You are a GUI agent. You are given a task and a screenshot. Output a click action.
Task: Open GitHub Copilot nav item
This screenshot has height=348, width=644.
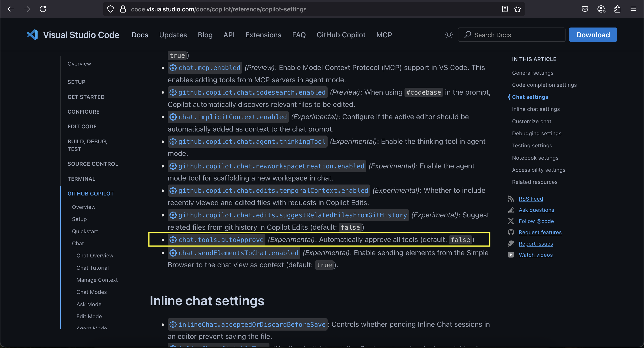[341, 35]
